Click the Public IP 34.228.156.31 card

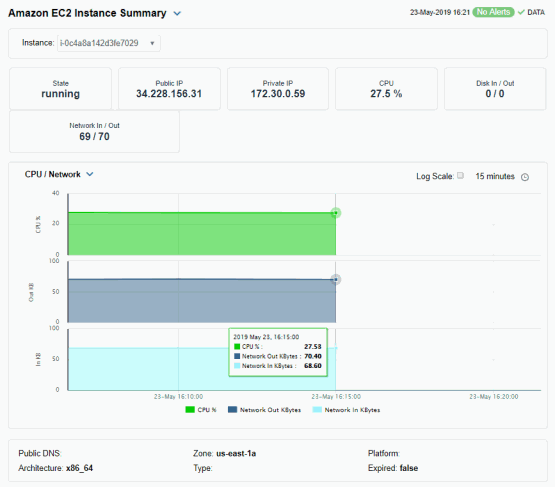point(169,89)
